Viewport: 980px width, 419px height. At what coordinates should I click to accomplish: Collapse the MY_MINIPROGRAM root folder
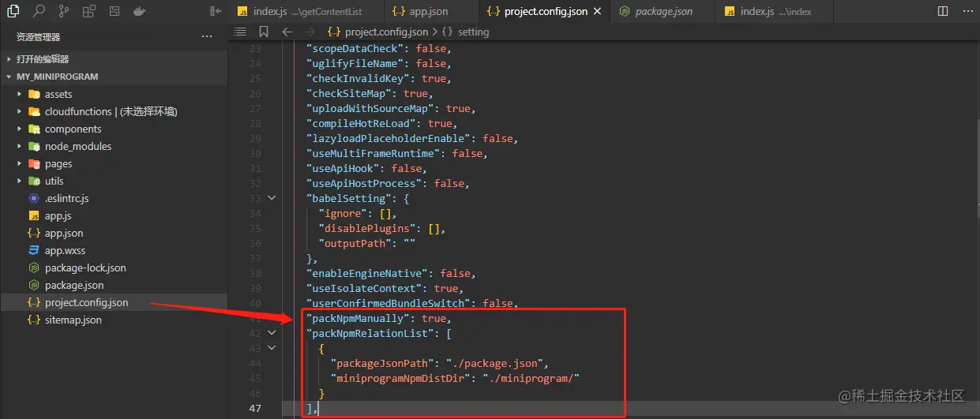(x=114, y=77)
